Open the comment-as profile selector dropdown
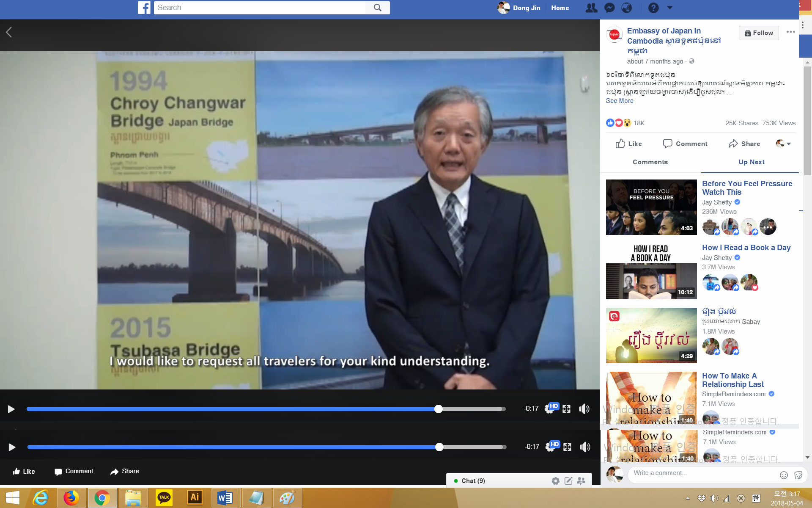Screen dimensions: 812x508 point(783,144)
